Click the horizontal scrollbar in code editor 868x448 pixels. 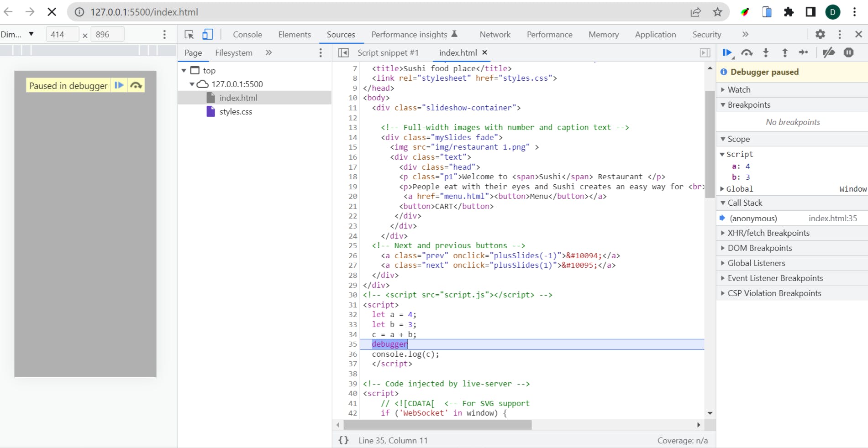tap(437, 425)
